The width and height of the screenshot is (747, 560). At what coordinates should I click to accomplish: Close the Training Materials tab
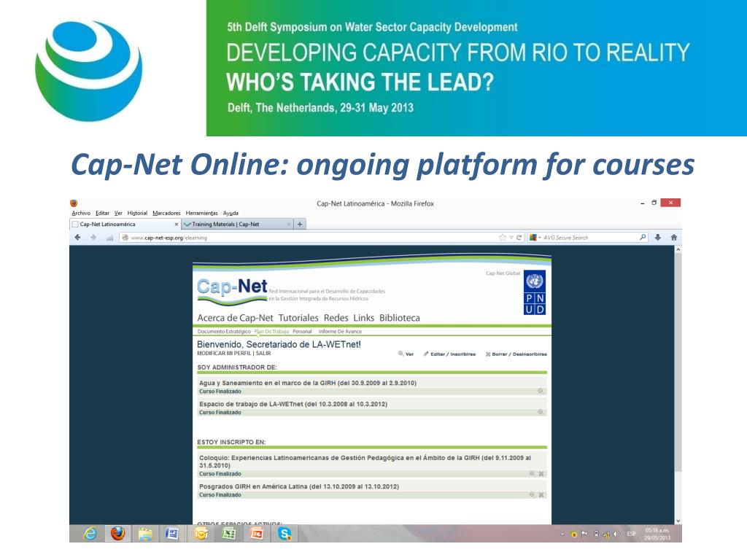289,225
